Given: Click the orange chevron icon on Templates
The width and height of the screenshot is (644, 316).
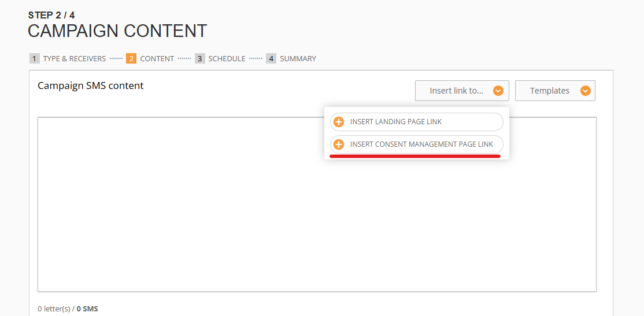Looking at the screenshot, I should [x=585, y=91].
